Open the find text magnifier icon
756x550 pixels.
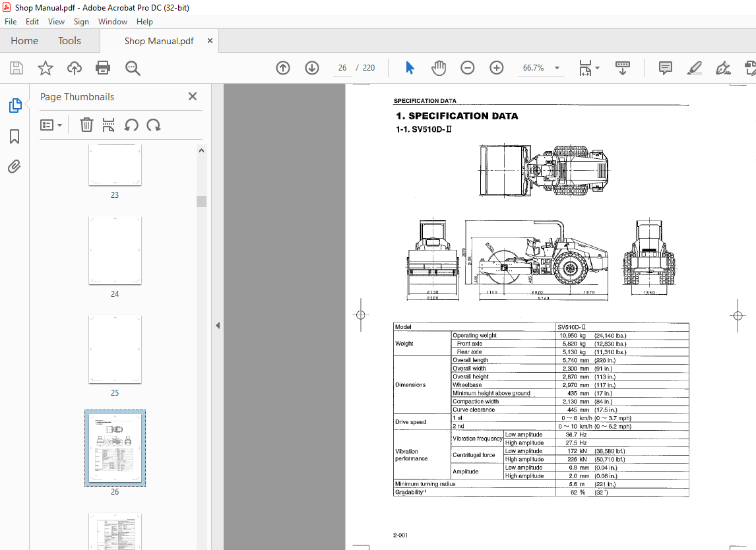point(133,68)
